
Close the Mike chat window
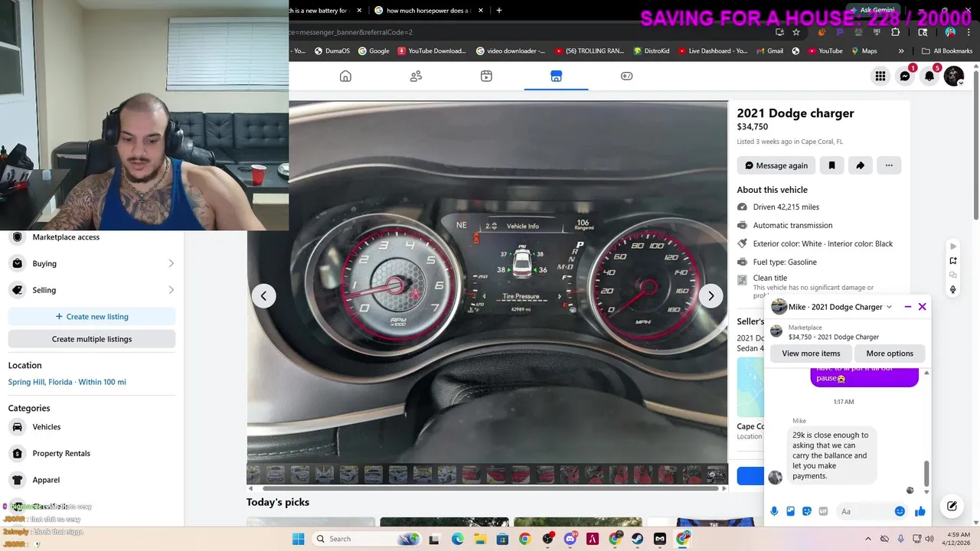(922, 307)
